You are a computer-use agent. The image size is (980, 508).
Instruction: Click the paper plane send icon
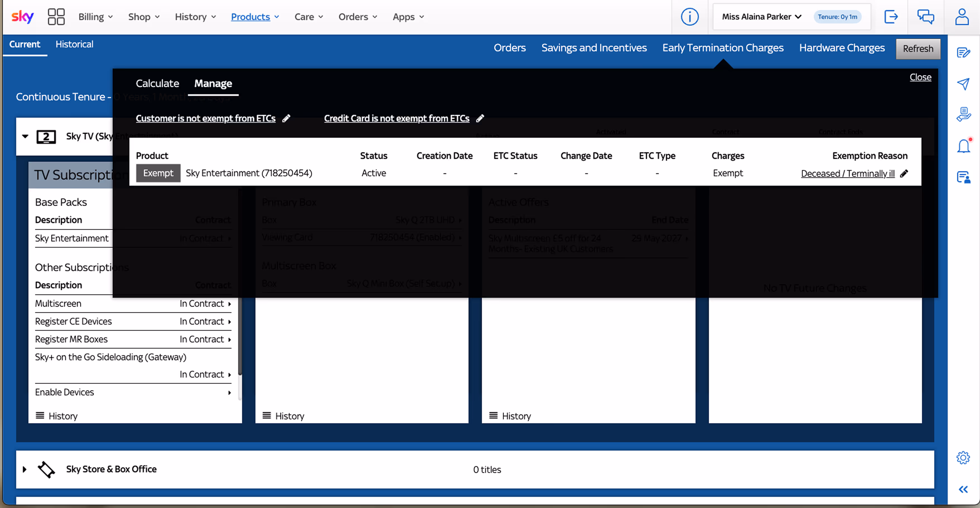pos(963,84)
